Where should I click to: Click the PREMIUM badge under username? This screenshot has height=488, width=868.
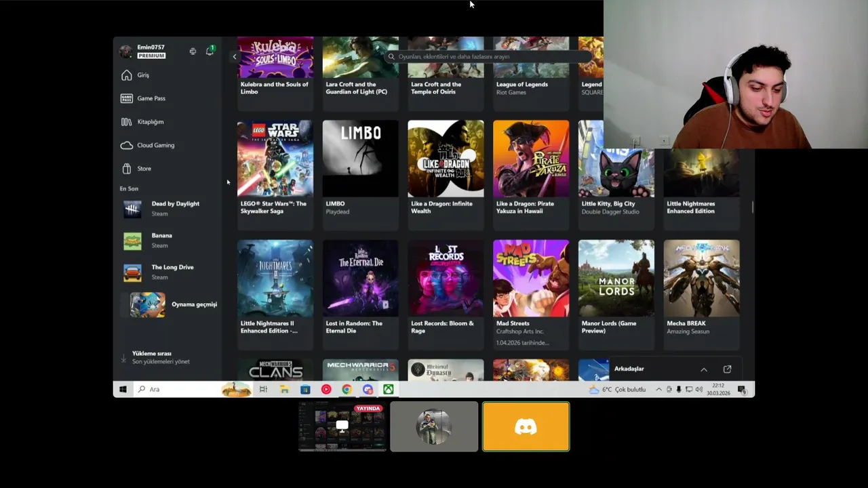(151, 56)
